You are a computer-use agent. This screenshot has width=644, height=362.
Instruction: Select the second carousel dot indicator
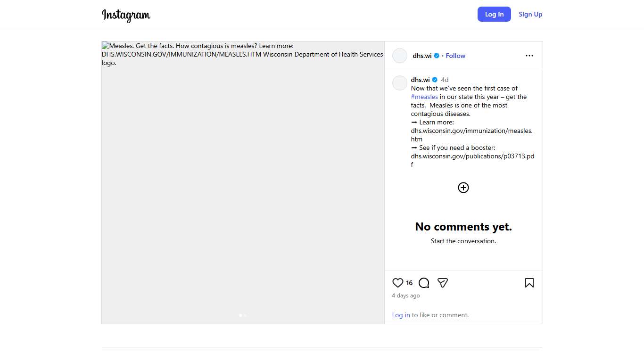245,315
